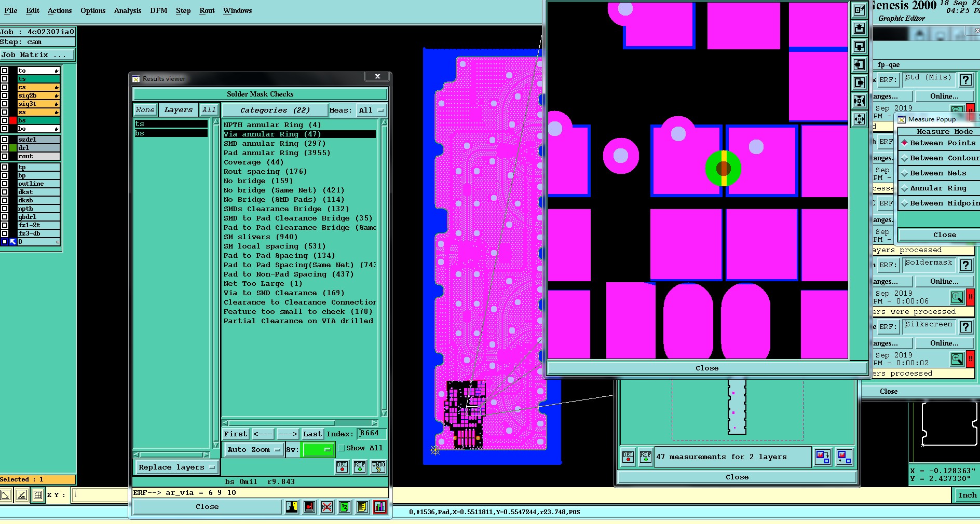
Task: Click next arrow ---> button
Action: click(288, 434)
